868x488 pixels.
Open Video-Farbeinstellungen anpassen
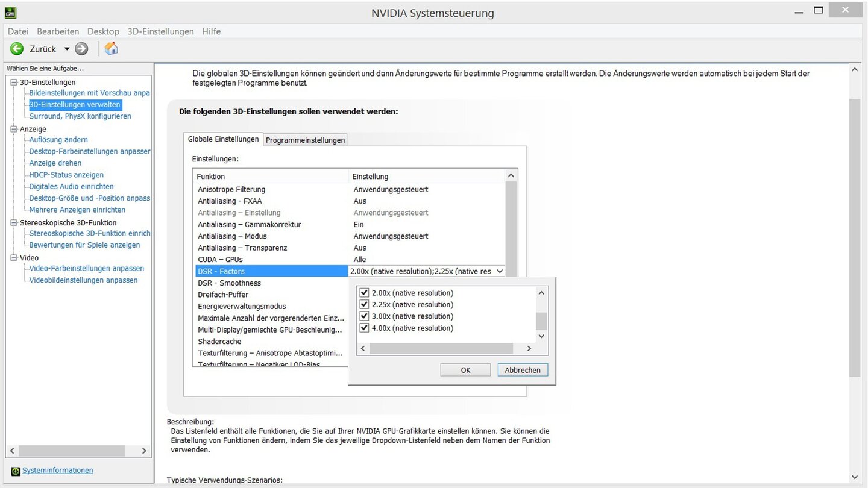87,269
